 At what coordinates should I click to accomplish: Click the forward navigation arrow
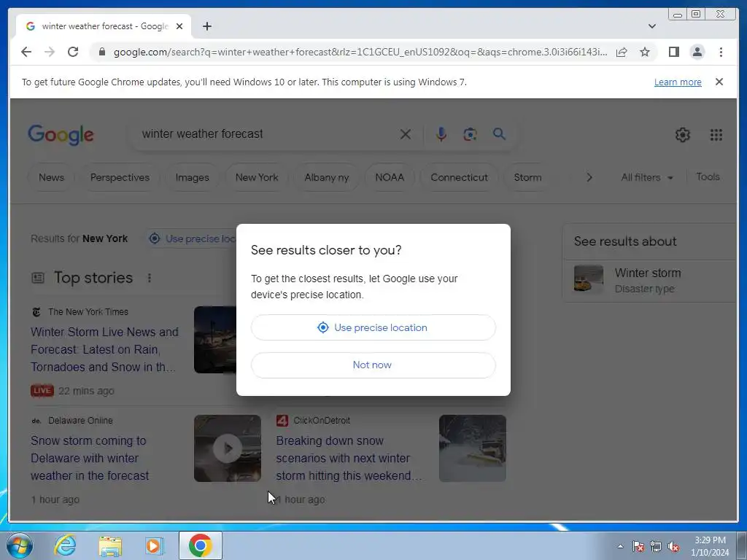pos(50,52)
